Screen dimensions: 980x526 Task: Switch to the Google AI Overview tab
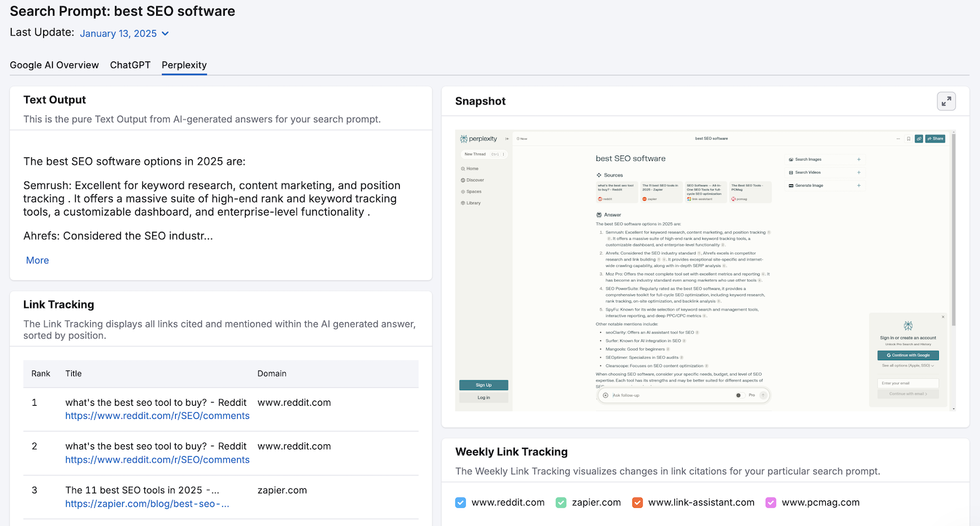[x=54, y=65]
